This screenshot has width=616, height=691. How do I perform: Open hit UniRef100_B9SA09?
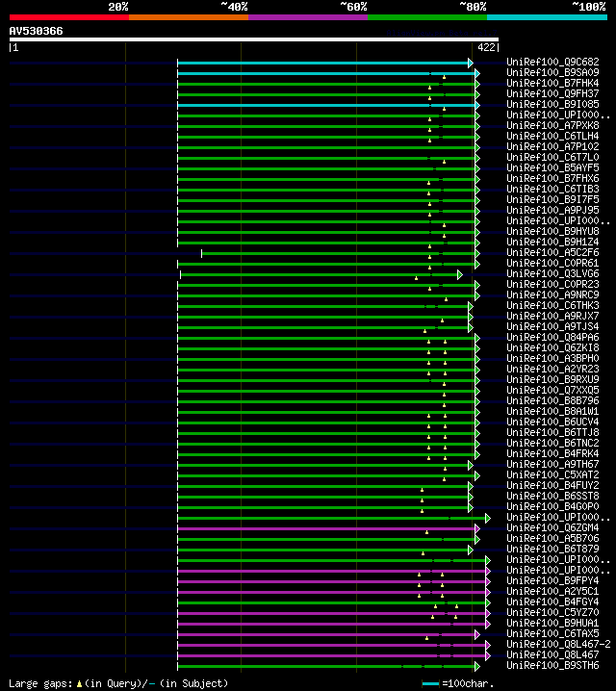click(x=552, y=72)
